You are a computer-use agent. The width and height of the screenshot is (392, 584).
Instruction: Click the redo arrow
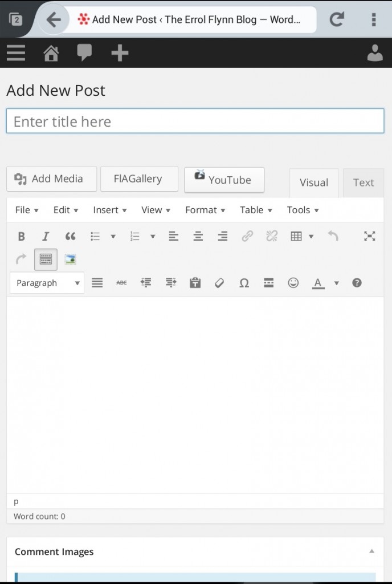21,259
